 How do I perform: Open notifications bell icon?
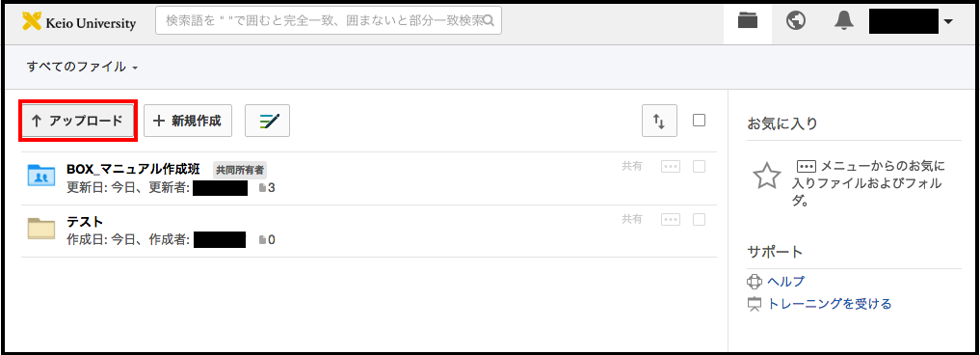pos(844,21)
